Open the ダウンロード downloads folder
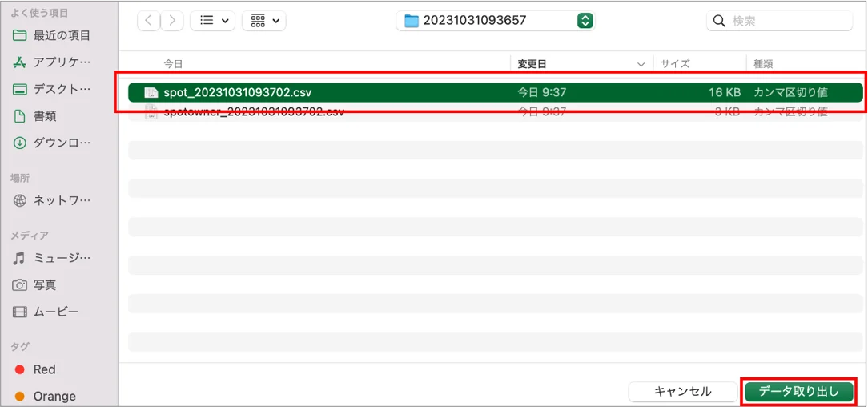This screenshot has height=407, width=868. (51, 143)
